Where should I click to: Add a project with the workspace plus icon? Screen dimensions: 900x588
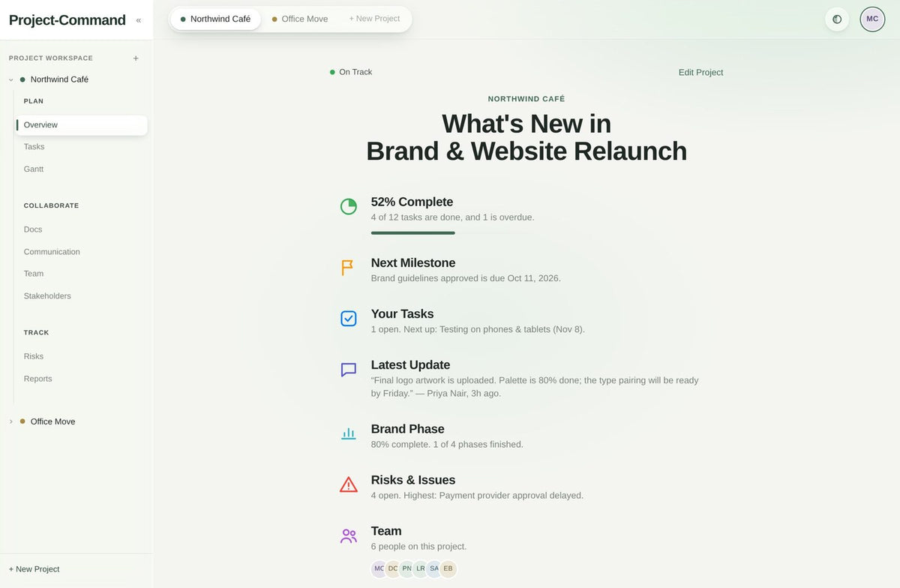136,58
